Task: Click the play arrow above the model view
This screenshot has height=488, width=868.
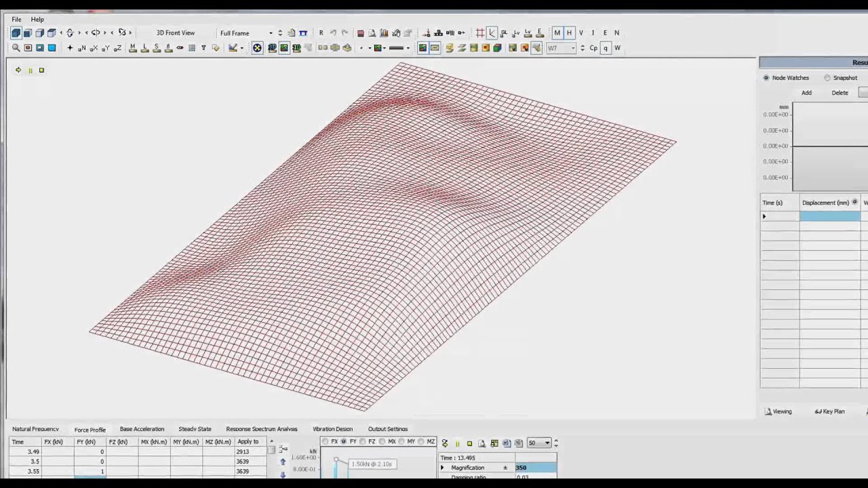Action: (x=18, y=70)
